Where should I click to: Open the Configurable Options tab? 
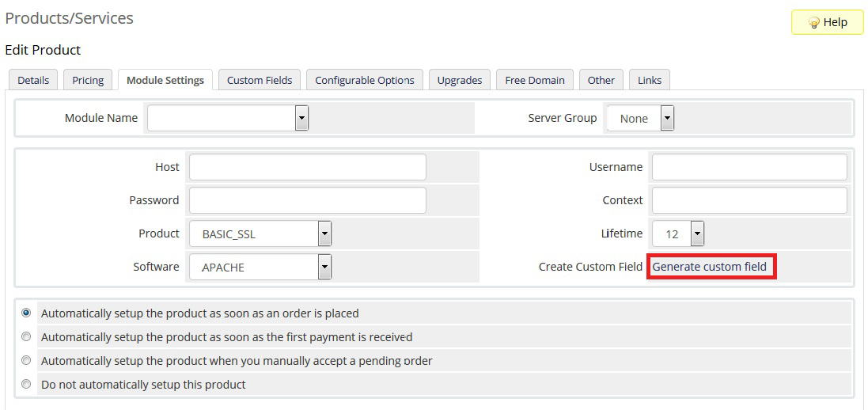coord(365,80)
